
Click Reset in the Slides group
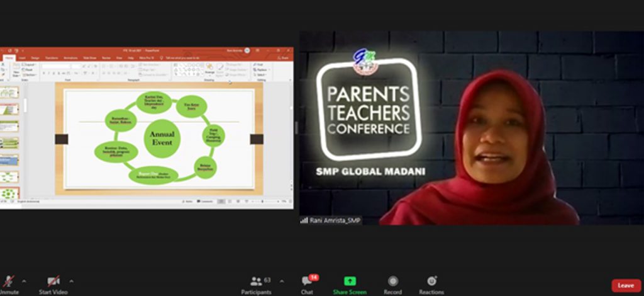pyautogui.click(x=28, y=70)
